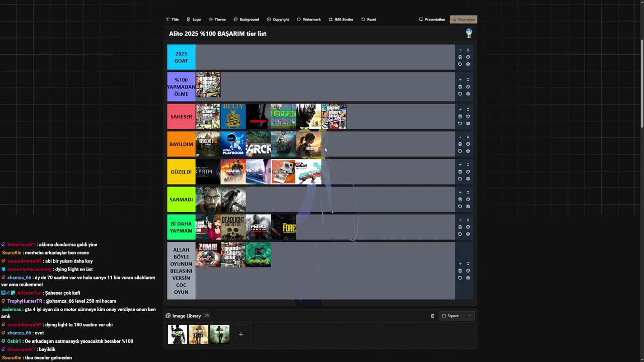Delete the BAYILDIM row
Viewport: 644px width, 362px height.
click(x=460, y=144)
